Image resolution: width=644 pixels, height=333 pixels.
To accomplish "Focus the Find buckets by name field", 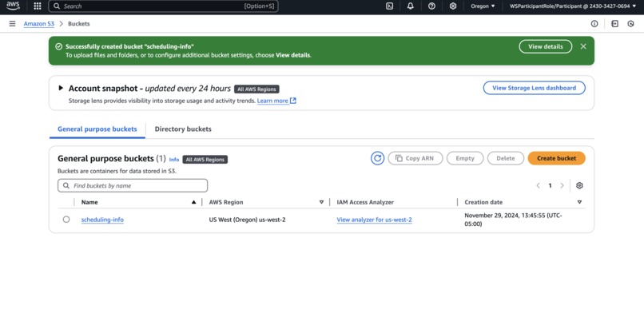I will 133,185.
